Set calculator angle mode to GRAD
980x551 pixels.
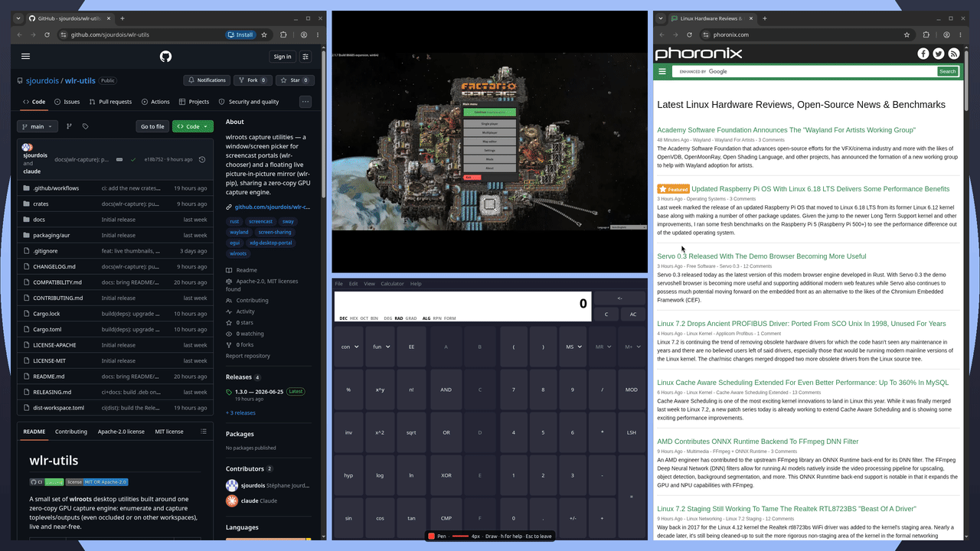coord(411,318)
